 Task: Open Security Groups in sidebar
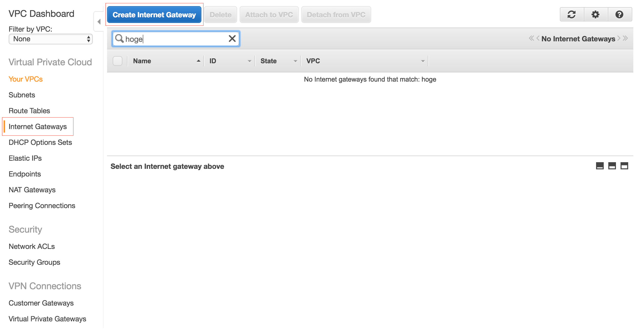(34, 262)
